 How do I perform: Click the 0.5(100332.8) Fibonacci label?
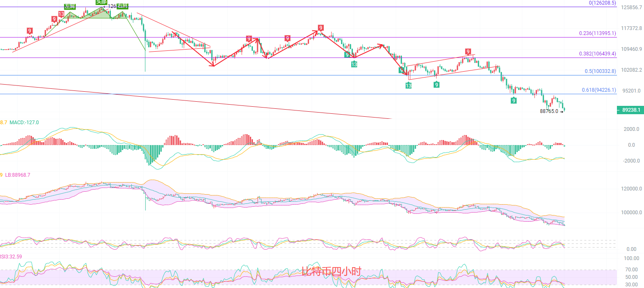(600, 71)
